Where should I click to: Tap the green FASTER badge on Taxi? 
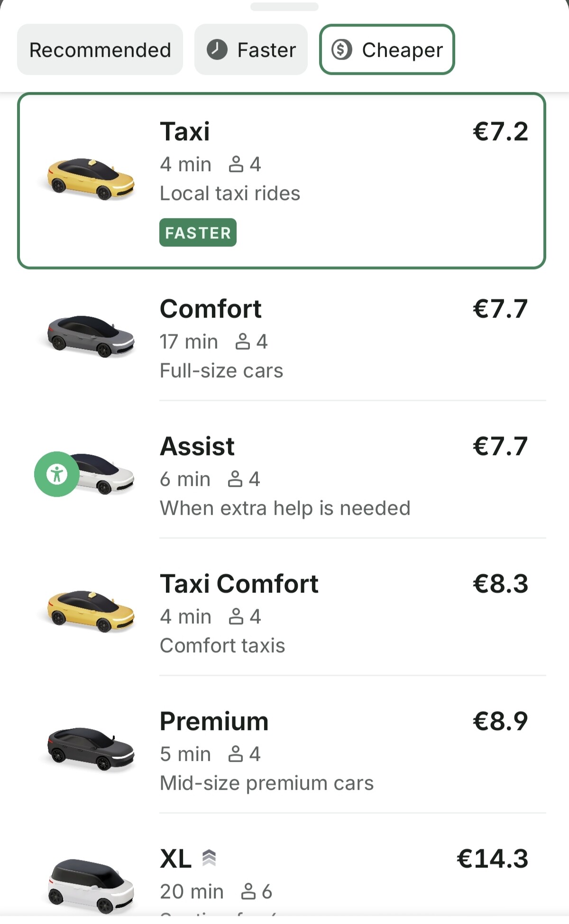198,233
